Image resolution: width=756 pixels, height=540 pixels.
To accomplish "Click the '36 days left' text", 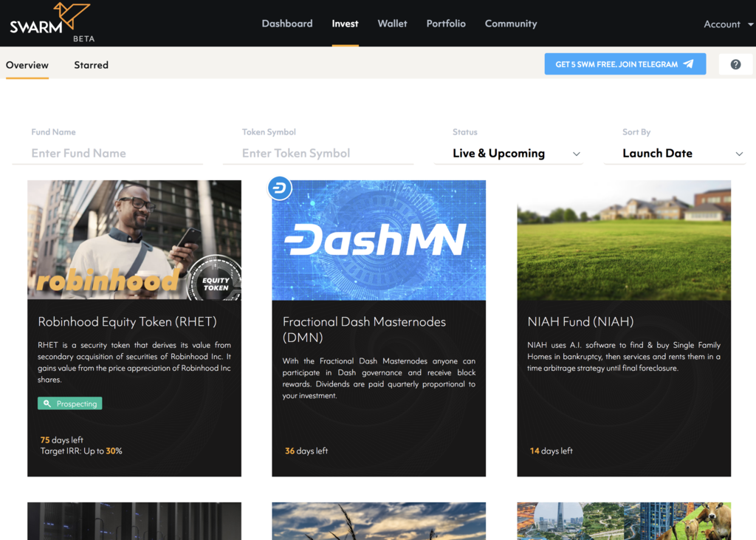I will tap(306, 451).
